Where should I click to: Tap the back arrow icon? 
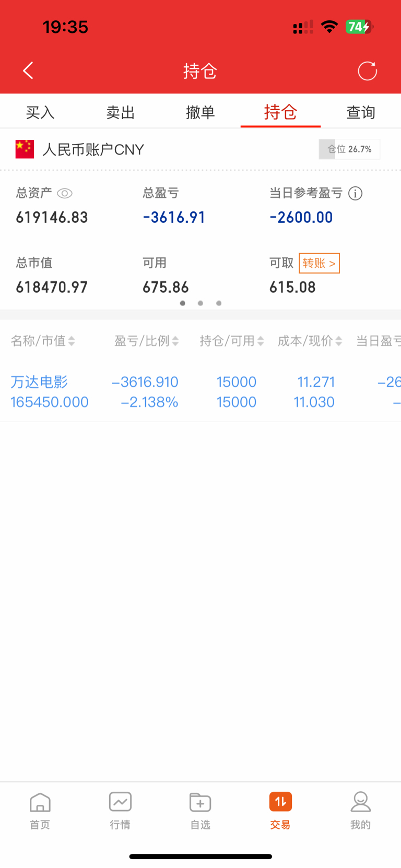coord(28,70)
